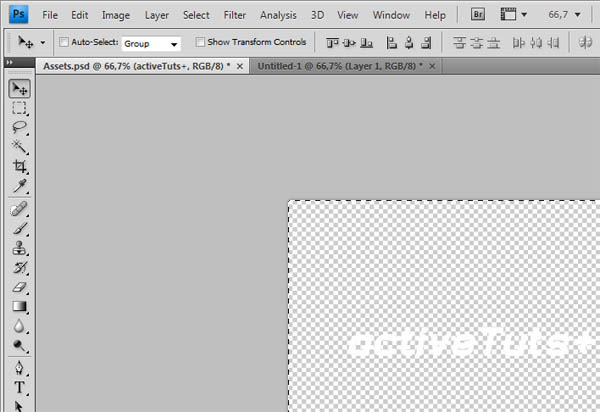
Task: Select the Clone Stamp tool
Action: (x=19, y=248)
